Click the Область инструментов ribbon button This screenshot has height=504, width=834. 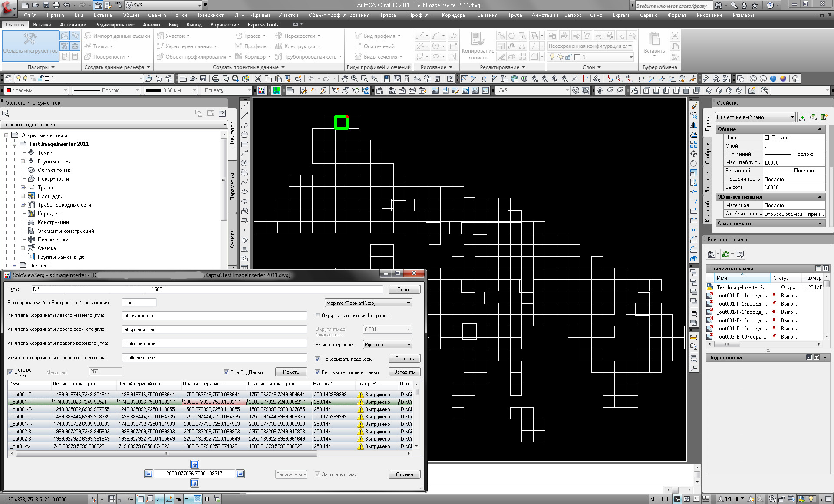(x=30, y=43)
